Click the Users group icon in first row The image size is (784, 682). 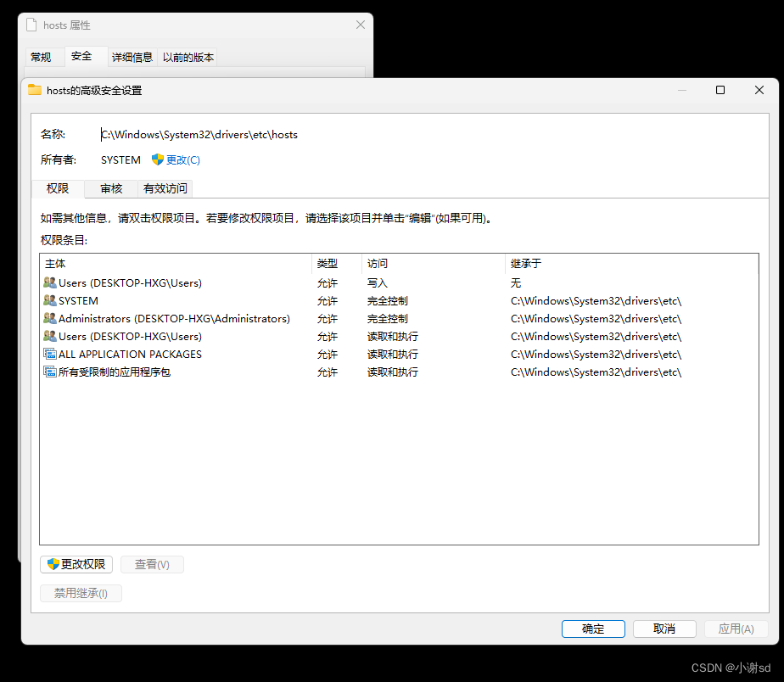[x=52, y=282]
